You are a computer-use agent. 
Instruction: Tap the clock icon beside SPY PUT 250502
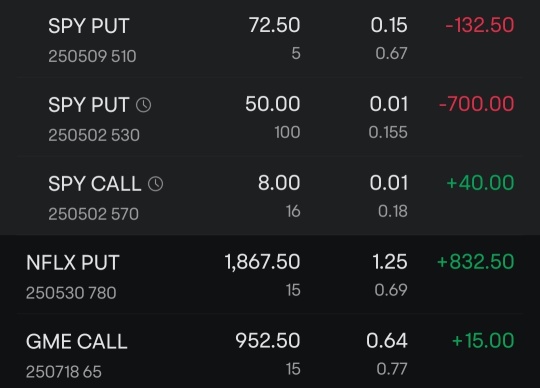click(x=144, y=105)
